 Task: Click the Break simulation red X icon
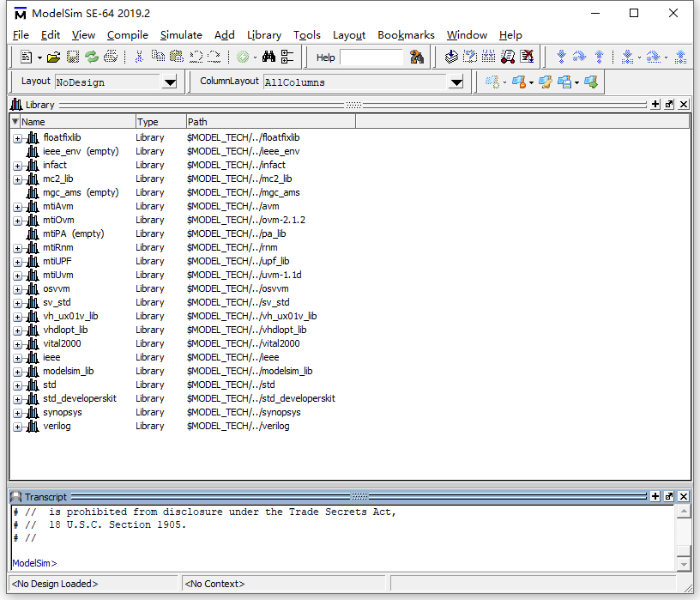tap(527, 57)
